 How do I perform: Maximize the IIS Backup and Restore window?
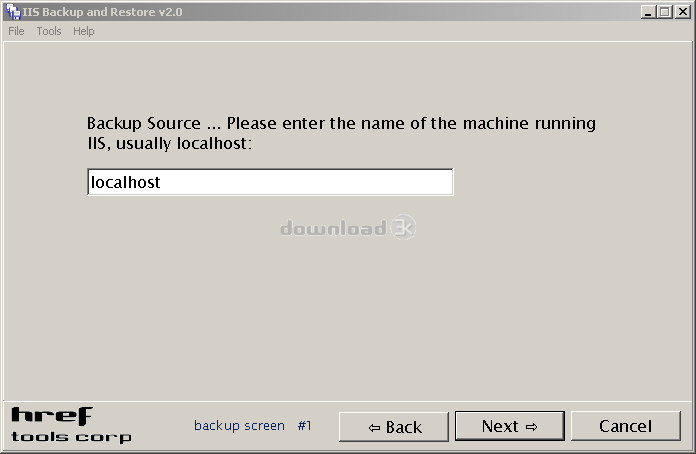click(x=664, y=12)
